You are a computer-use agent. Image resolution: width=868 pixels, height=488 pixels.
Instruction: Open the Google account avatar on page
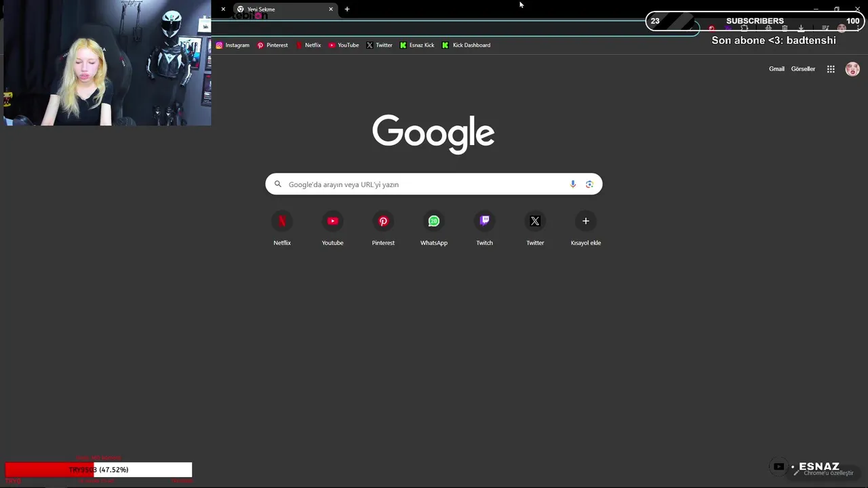click(x=852, y=69)
